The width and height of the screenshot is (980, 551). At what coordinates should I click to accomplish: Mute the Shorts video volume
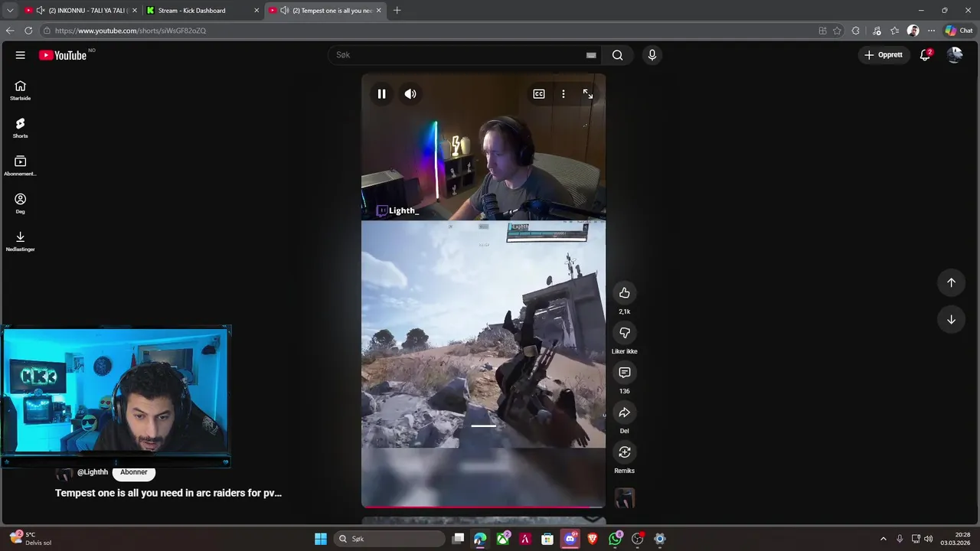pos(410,94)
